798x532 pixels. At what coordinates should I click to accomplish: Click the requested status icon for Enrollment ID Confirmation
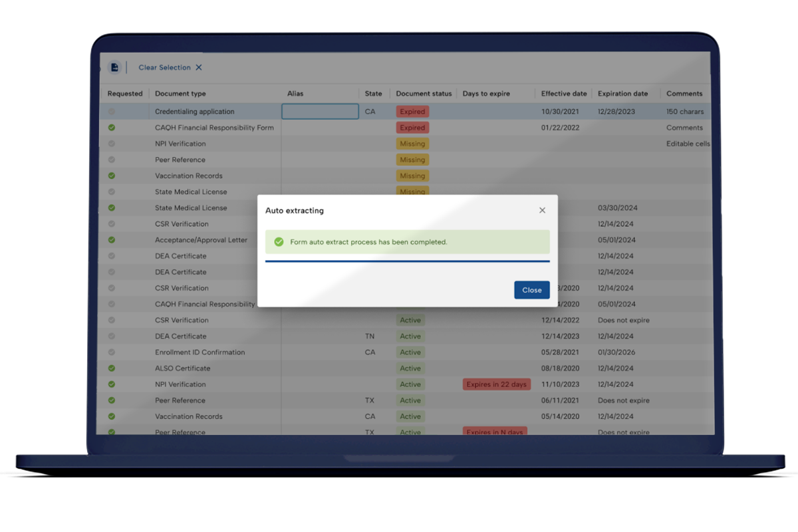tap(112, 352)
